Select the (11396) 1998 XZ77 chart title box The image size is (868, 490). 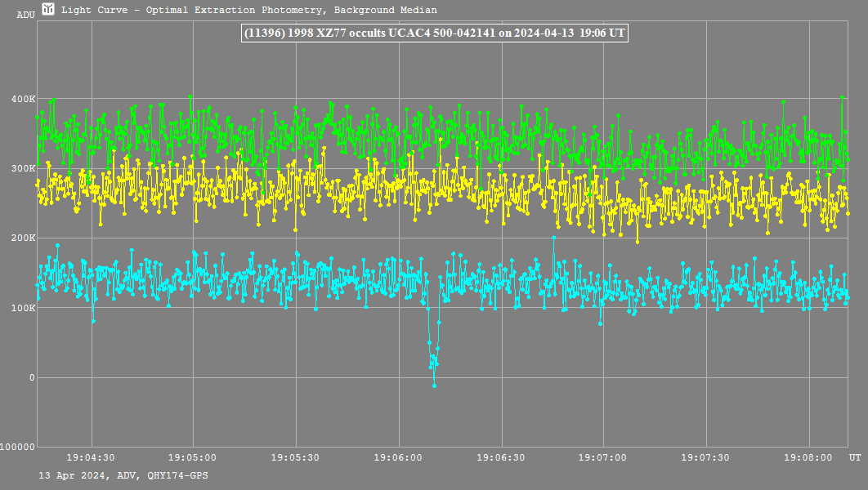point(434,33)
